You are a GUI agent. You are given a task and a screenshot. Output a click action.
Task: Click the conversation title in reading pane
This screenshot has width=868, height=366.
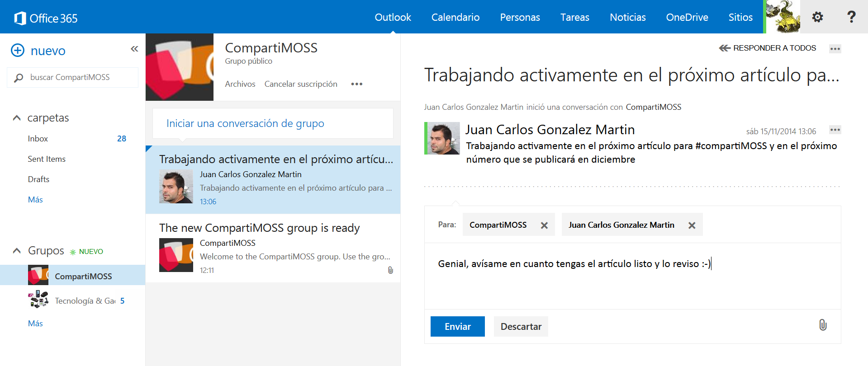(631, 75)
